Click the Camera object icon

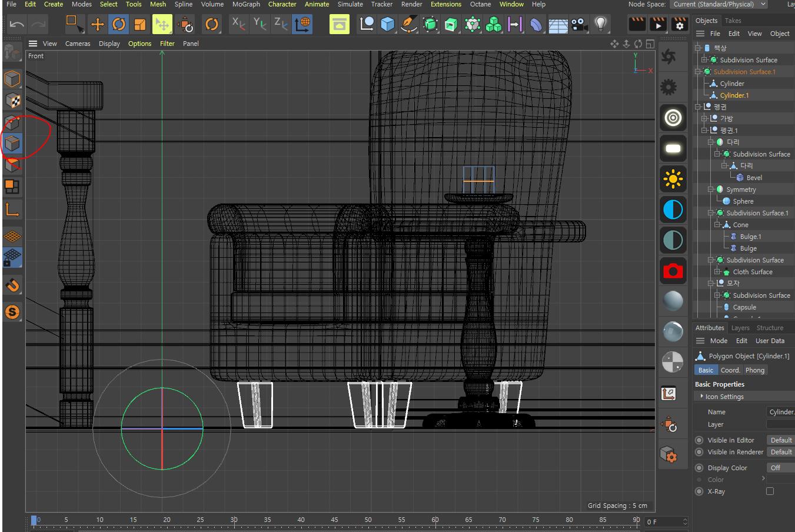click(580, 24)
